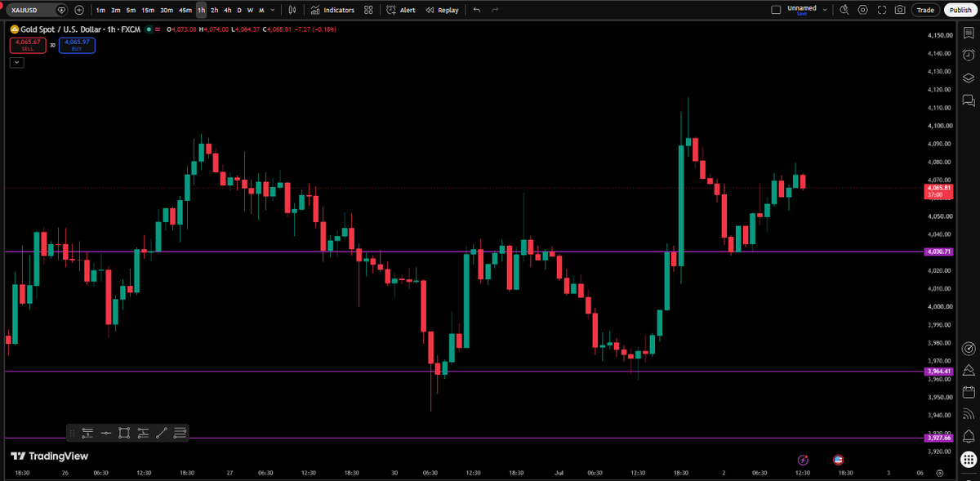Image resolution: width=980 pixels, height=481 pixels.
Task: Switch to 3m timeframe
Action: (x=116, y=10)
